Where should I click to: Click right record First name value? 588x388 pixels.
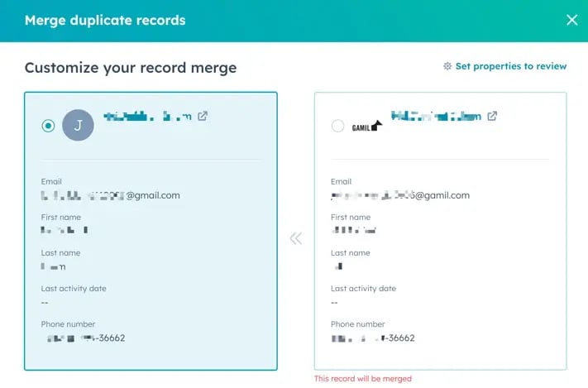[x=354, y=230]
